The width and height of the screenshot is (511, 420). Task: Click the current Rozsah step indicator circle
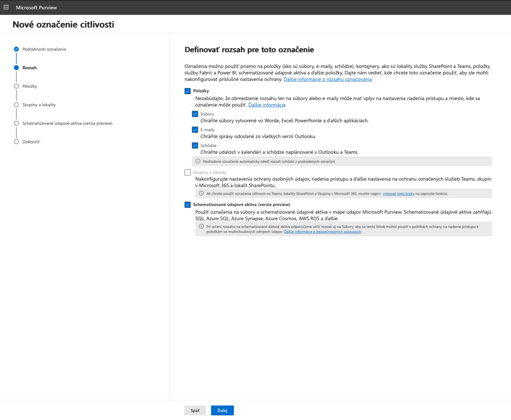point(16,68)
